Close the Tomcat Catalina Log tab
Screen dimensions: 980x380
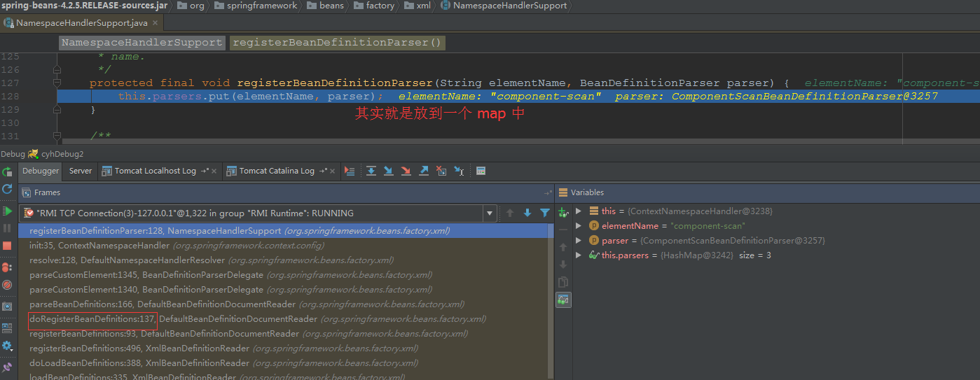[x=333, y=171]
